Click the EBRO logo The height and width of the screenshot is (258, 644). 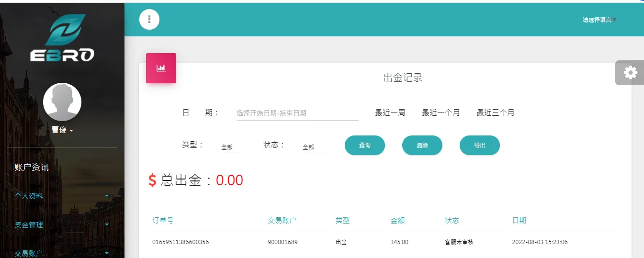click(62, 38)
